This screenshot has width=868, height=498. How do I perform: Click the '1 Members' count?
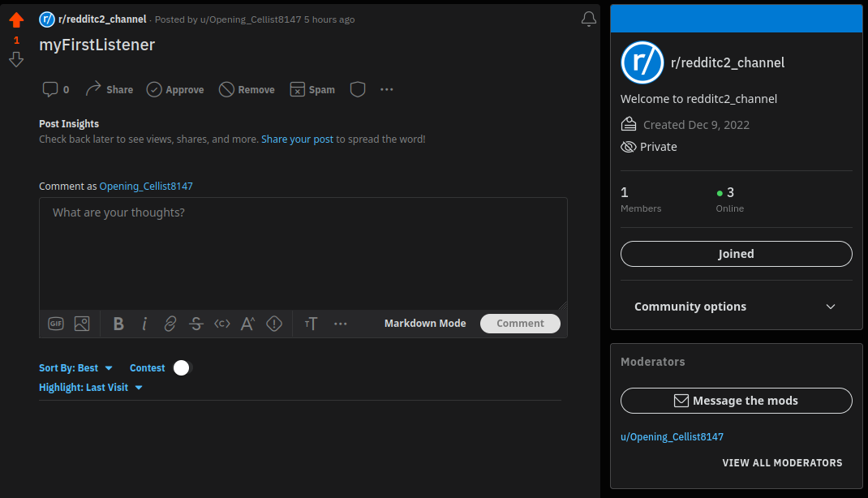click(641, 200)
